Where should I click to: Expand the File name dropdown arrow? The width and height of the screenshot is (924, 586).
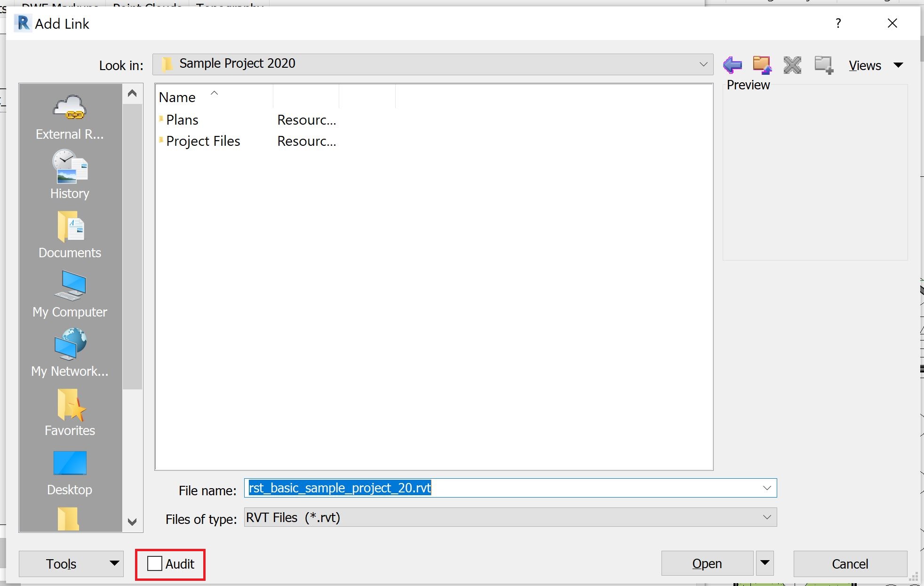(x=766, y=488)
